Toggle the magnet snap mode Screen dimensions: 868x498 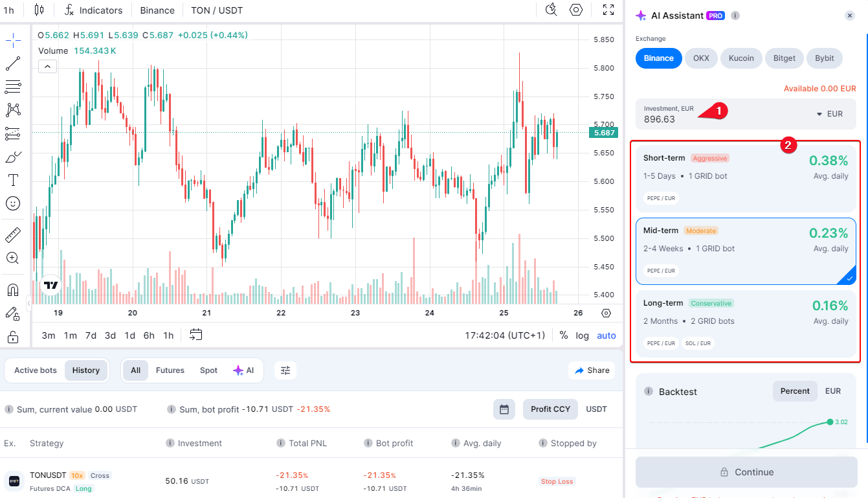click(13, 289)
